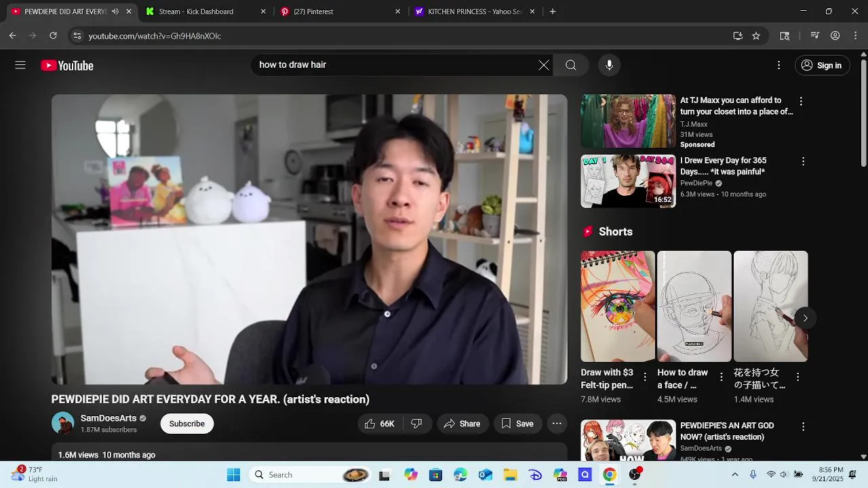Go to the YouTube home logo
The image size is (868, 488).
(x=67, y=65)
